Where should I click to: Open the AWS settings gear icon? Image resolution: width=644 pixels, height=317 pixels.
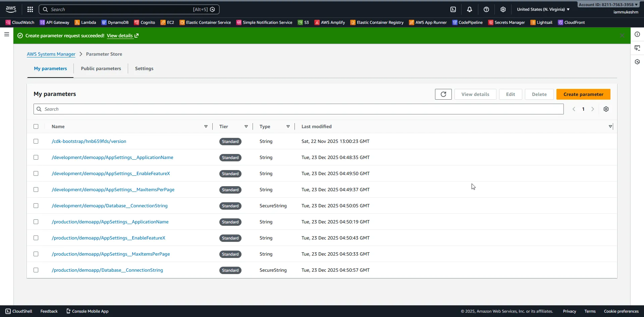click(502, 9)
